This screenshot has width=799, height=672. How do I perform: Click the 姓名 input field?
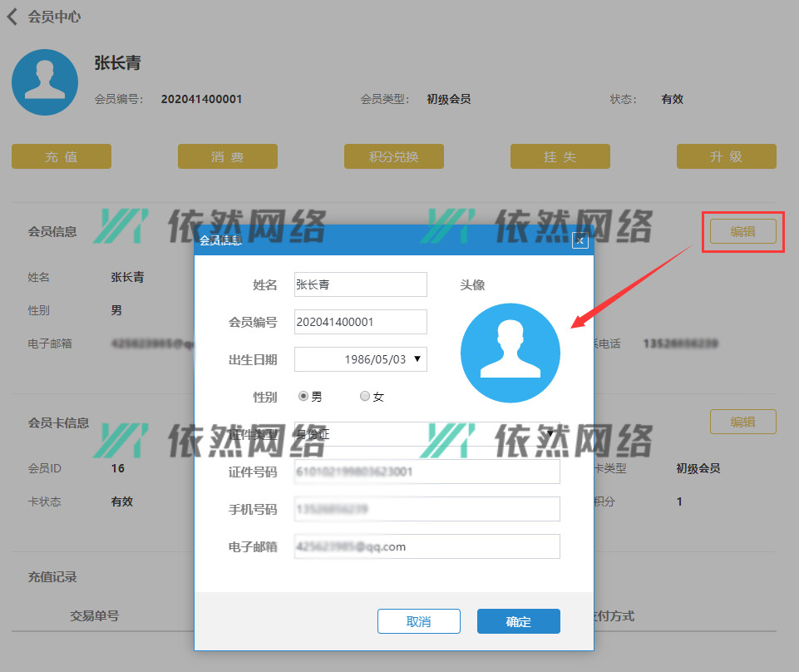pos(360,284)
